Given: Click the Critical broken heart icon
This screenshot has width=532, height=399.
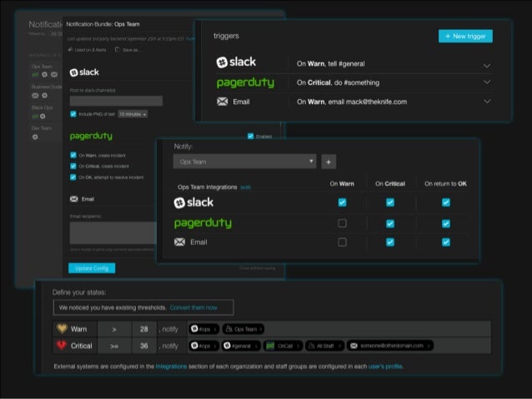Looking at the screenshot, I should (x=62, y=345).
